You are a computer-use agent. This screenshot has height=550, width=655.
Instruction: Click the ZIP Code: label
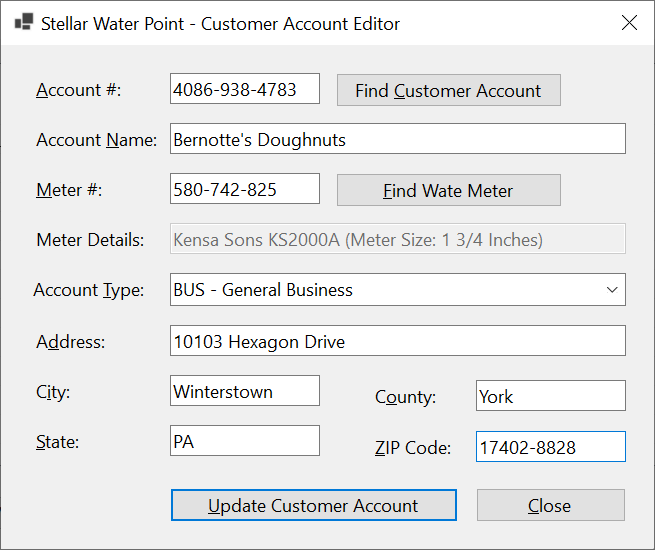point(413,448)
